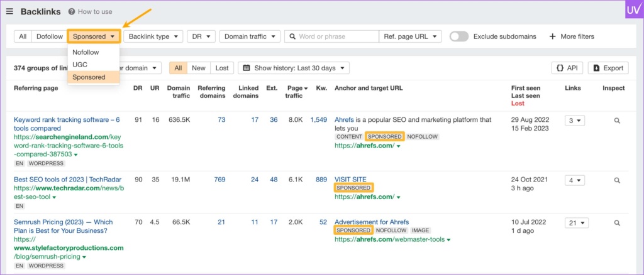Choose Nofollow from the dropdown list
644x275 pixels.
[x=86, y=52]
